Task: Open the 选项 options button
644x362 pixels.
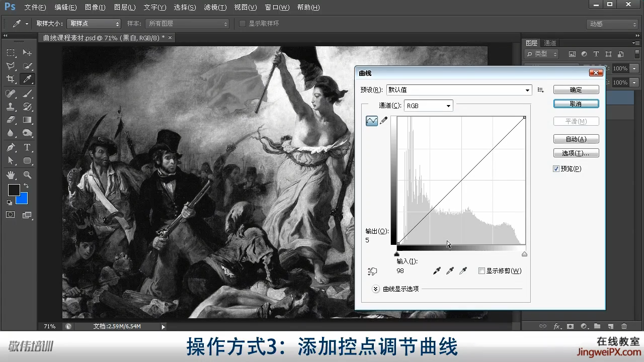Action: coord(576,153)
